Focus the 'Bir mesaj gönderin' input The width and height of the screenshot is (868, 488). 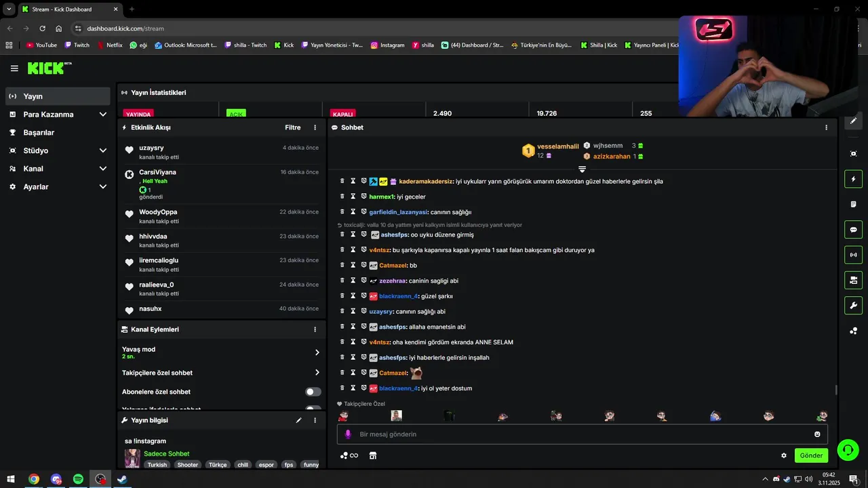[582, 434]
